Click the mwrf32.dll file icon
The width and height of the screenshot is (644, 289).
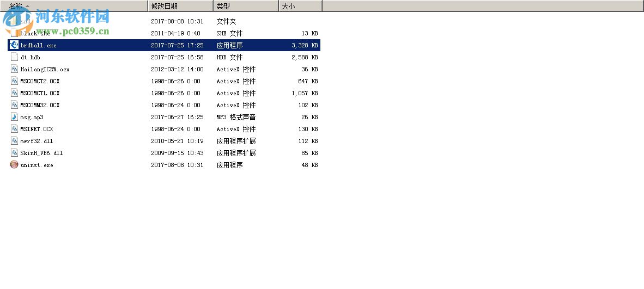pyautogui.click(x=14, y=141)
